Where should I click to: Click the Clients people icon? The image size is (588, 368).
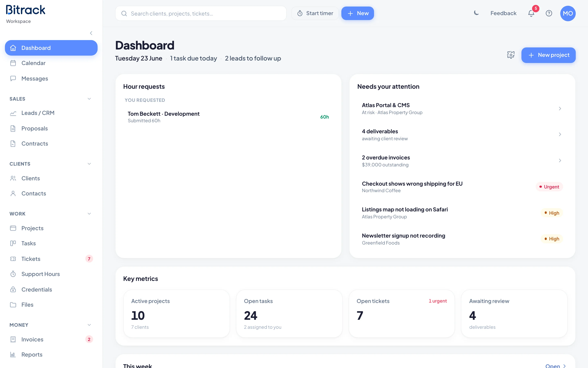pos(13,178)
